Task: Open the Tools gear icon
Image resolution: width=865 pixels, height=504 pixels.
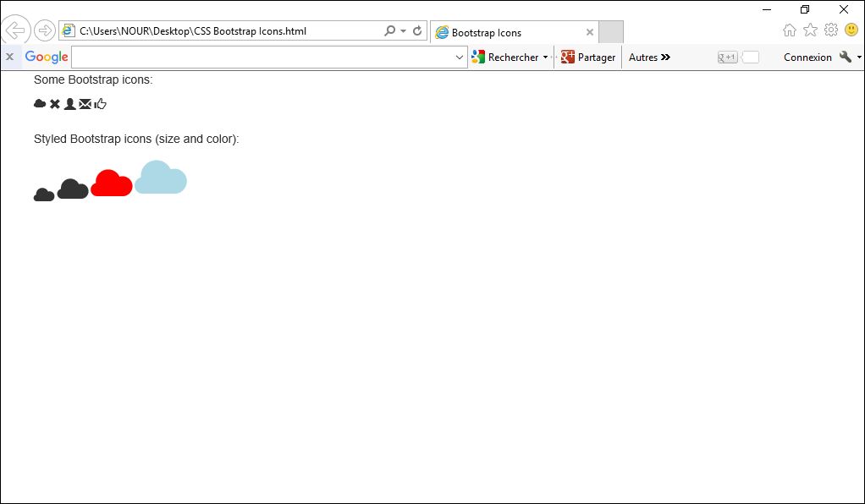Action: (831, 30)
